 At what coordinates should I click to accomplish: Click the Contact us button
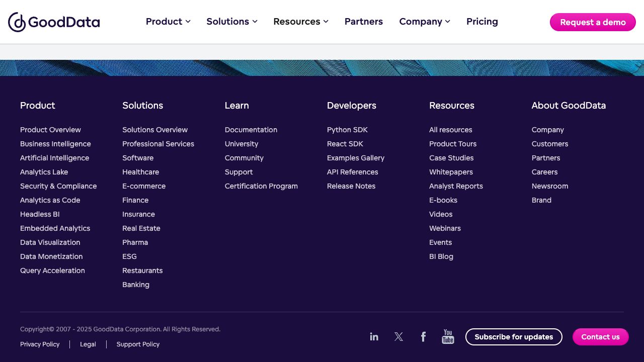(600, 337)
